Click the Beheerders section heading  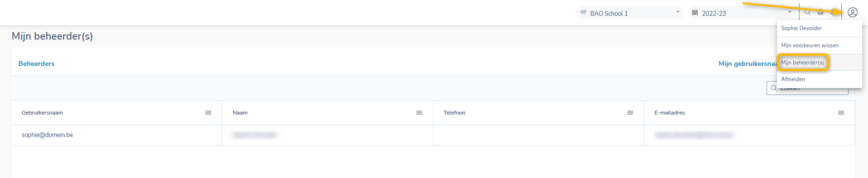click(36, 63)
